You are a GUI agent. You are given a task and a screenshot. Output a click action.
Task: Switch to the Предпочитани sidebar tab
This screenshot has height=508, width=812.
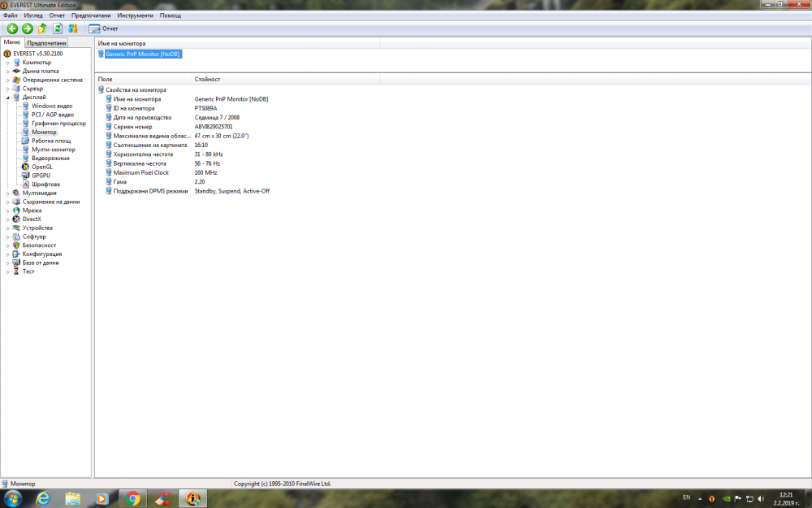(46, 43)
